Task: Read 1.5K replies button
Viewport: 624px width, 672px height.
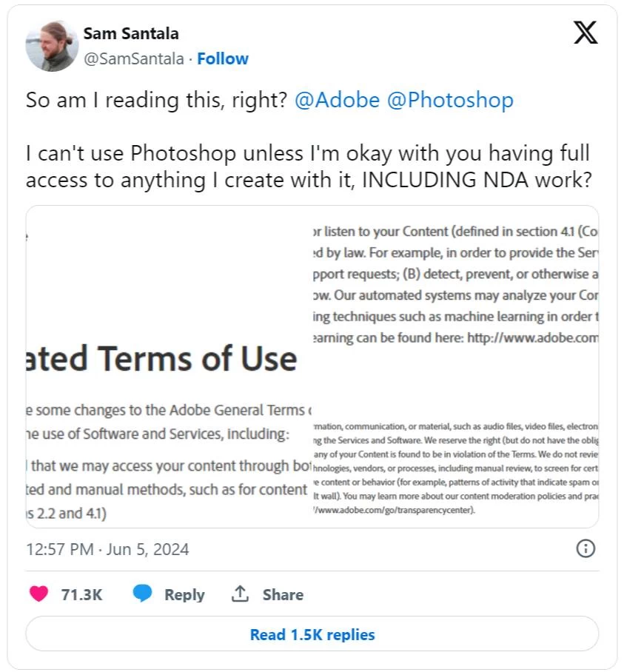Action: tap(312, 634)
